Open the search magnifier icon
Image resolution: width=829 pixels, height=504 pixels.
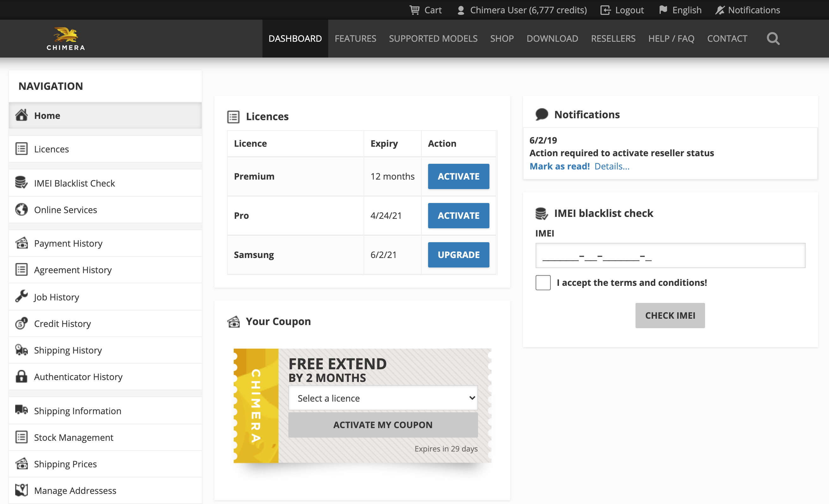(x=773, y=39)
